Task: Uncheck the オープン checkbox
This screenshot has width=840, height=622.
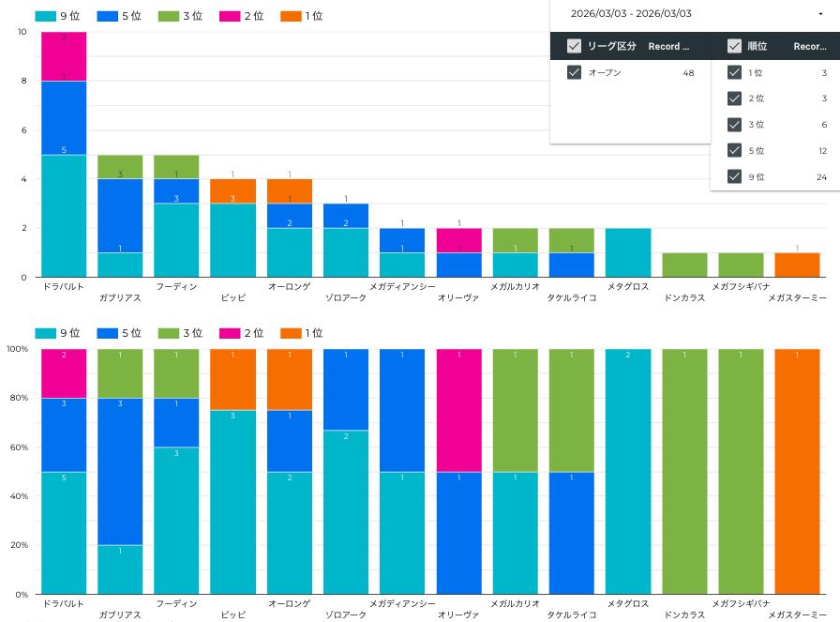Action: tap(575, 72)
